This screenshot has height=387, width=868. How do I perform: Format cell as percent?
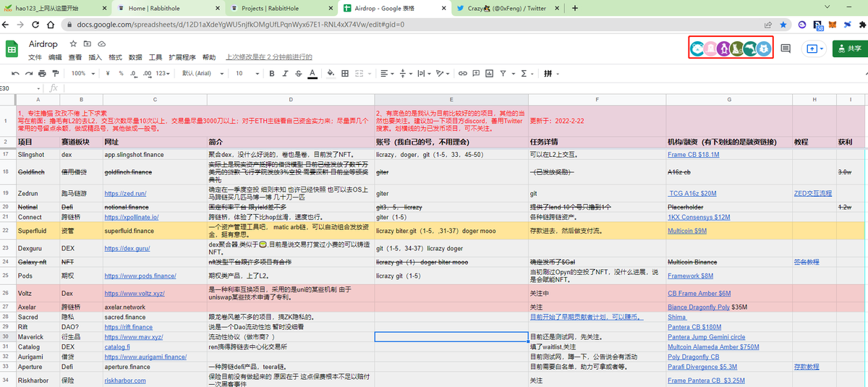tap(121, 73)
